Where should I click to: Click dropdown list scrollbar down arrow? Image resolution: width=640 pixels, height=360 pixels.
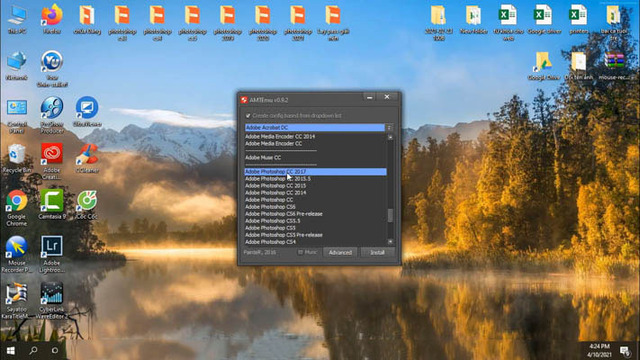[390, 242]
